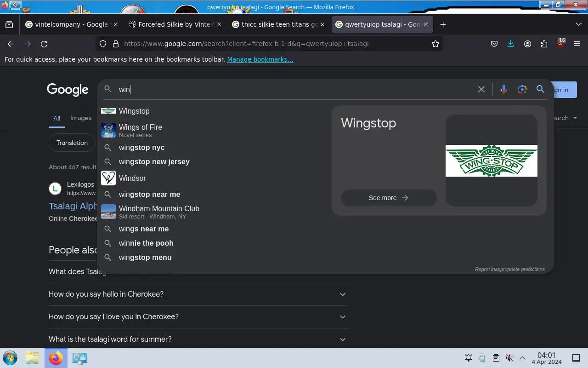Click Report inappropriate predictions
This screenshot has height=368, width=588.
pos(510,269)
